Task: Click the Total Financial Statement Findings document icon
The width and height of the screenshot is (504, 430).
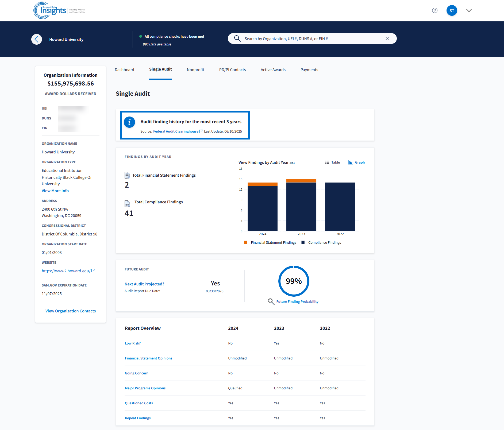Action: click(127, 175)
